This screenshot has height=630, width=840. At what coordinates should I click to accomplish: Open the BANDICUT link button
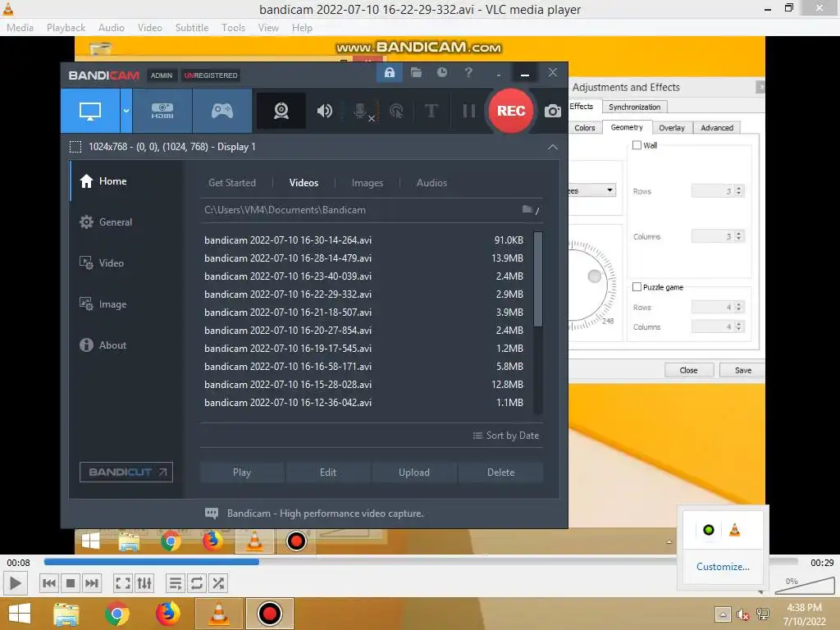point(126,472)
